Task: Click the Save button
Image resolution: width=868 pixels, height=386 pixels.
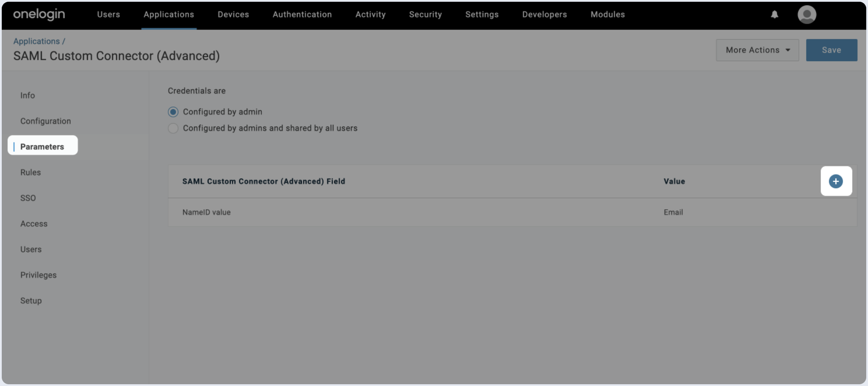Action: (831, 50)
